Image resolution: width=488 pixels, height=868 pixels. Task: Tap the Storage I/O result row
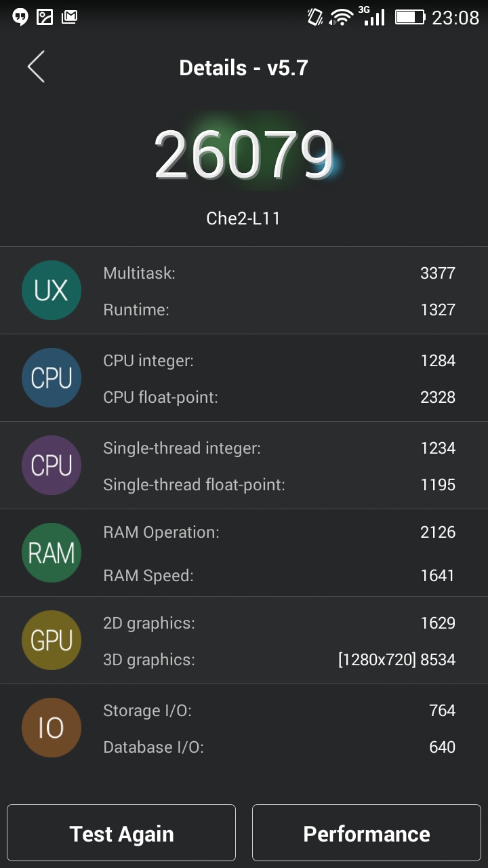click(x=279, y=711)
